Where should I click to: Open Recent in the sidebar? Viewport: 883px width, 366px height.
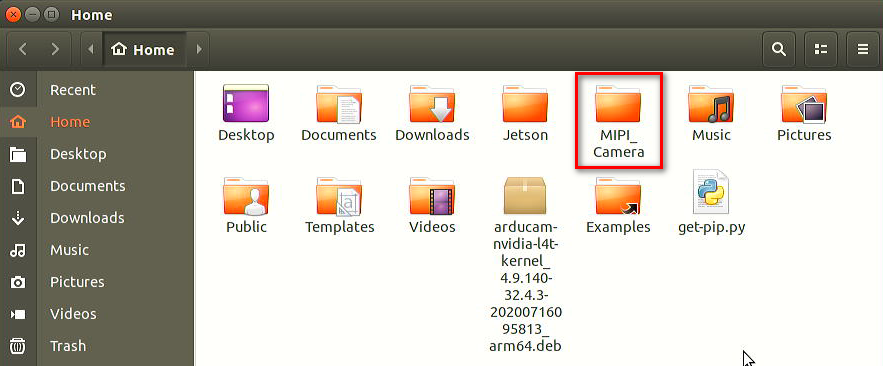[97, 90]
